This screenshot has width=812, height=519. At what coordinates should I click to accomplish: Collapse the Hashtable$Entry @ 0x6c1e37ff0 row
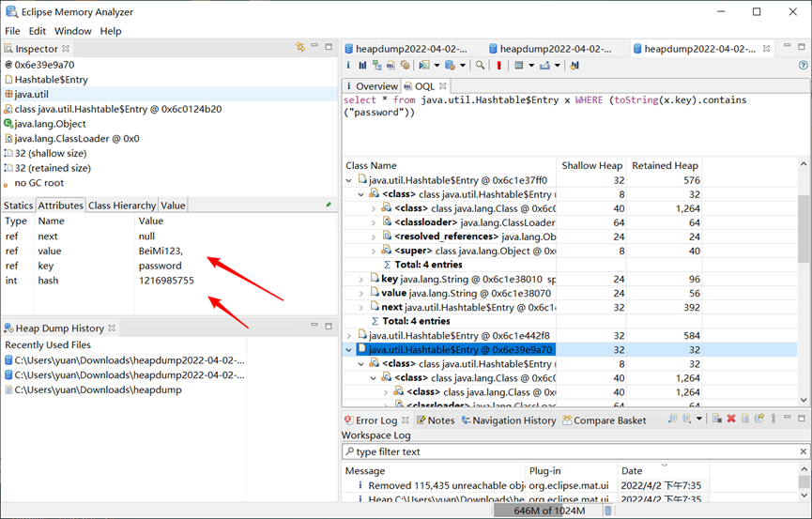(348, 180)
